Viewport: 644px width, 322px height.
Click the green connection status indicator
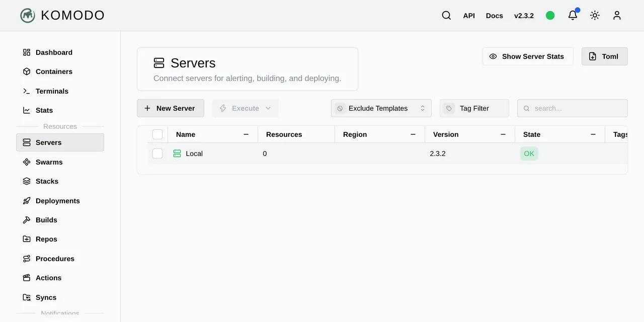coord(550,16)
